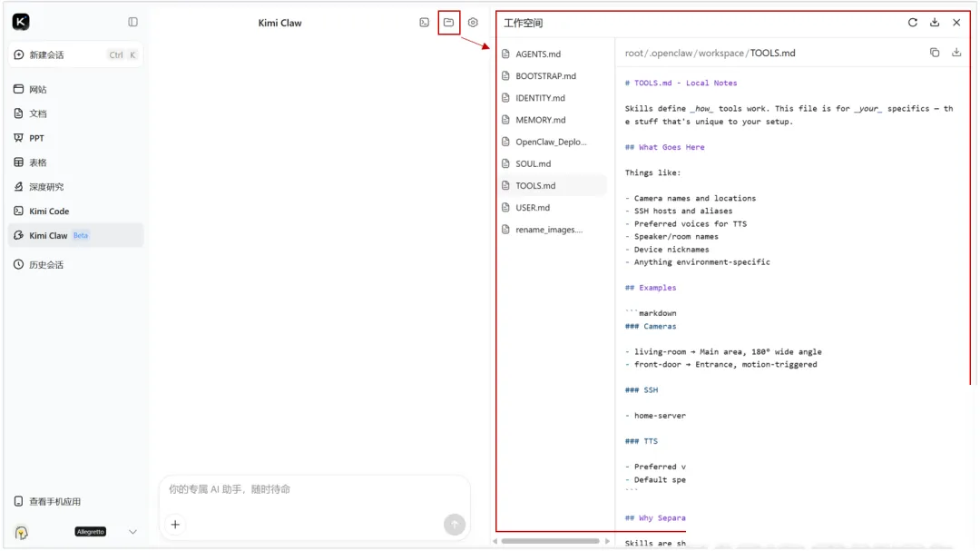Open rename_images... file

pyautogui.click(x=553, y=230)
